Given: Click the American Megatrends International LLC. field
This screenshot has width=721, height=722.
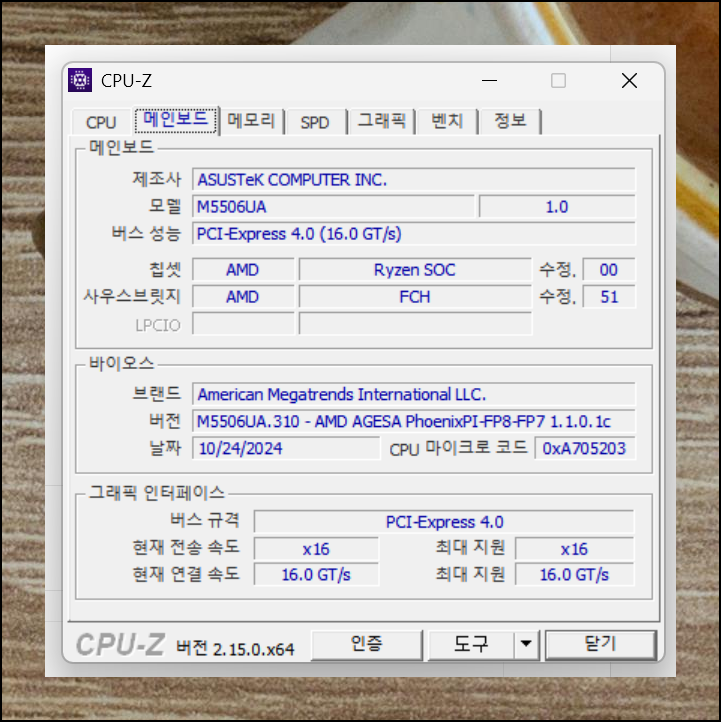Looking at the screenshot, I should [x=413, y=395].
